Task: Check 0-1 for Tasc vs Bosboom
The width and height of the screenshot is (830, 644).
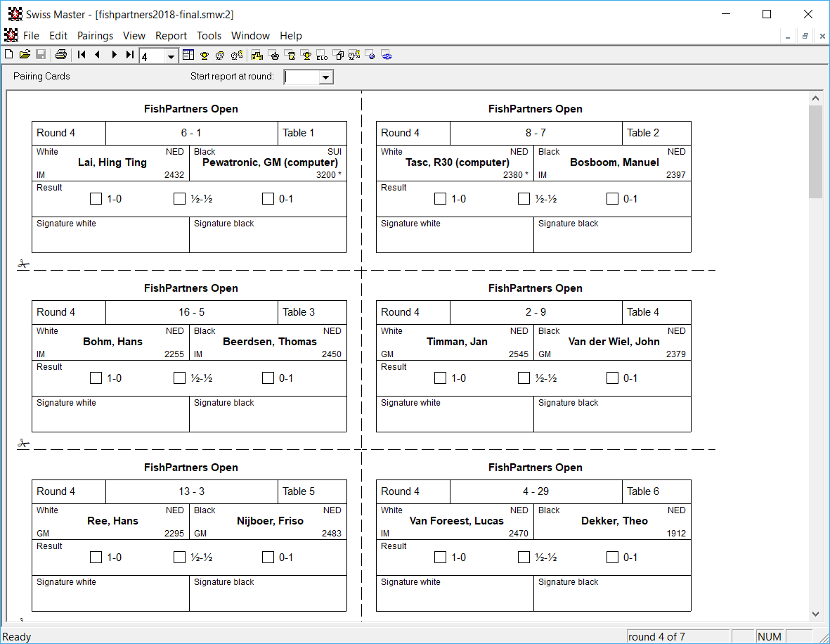Action: tap(612, 198)
